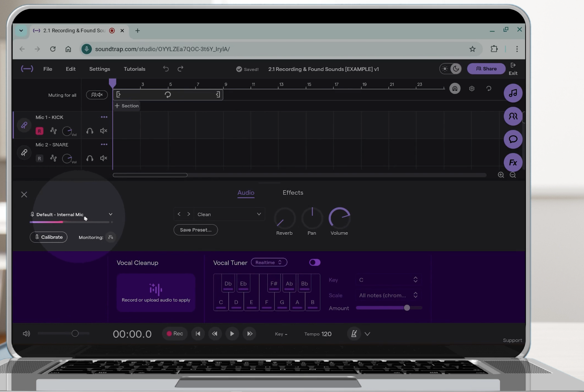This screenshot has height=392, width=584.
Task: Click the Calibrate button
Action: (48, 237)
